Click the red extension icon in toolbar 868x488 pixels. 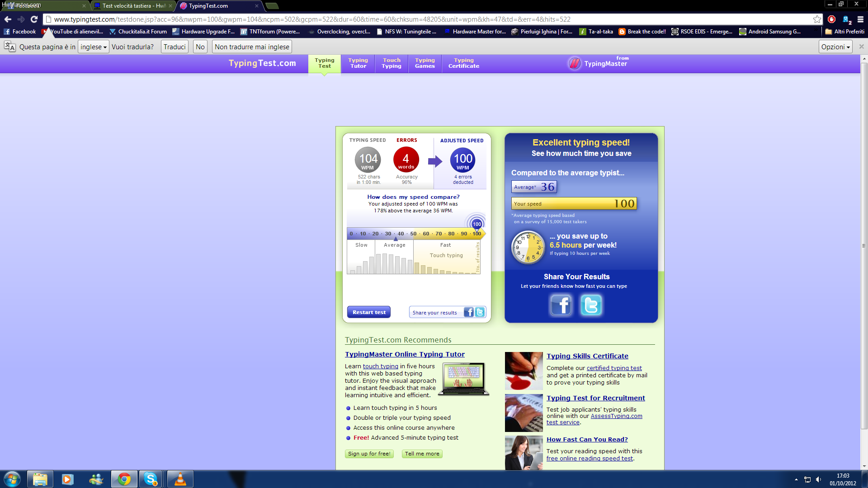pos(831,19)
